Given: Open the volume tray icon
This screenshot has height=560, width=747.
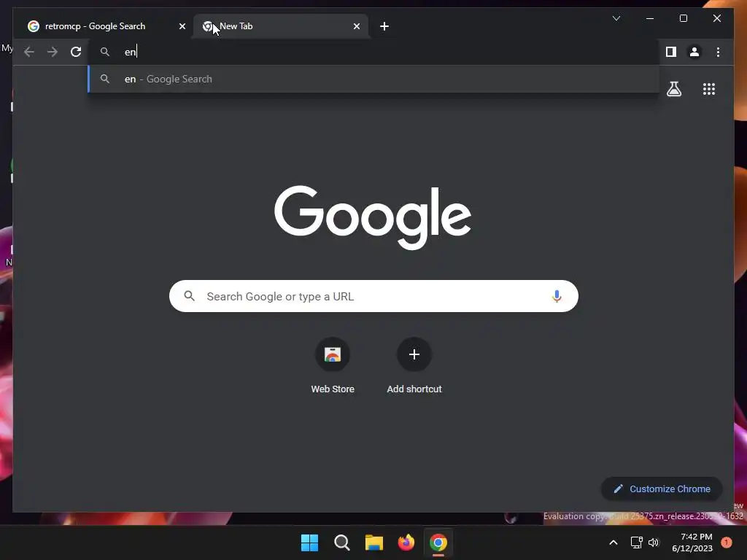Looking at the screenshot, I should click(x=654, y=542).
